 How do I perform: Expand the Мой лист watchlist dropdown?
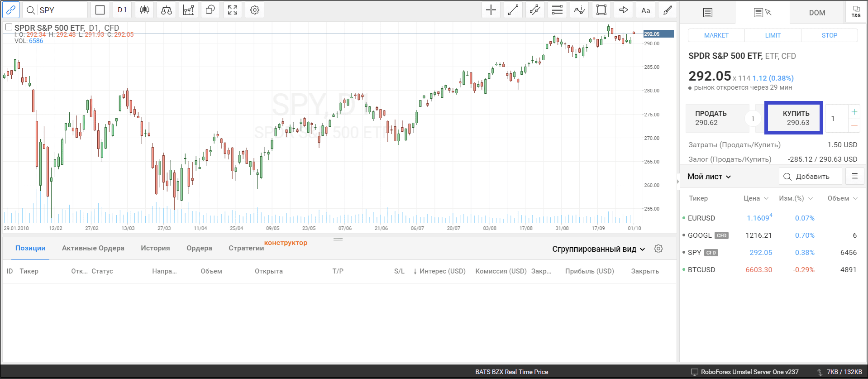709,177
